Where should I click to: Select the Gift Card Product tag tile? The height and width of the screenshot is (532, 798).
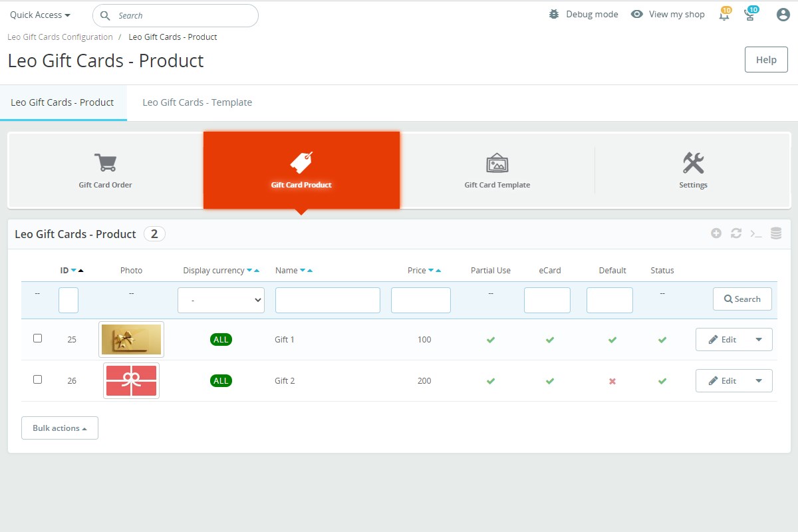pyautogui.click(x=301, y=170)
